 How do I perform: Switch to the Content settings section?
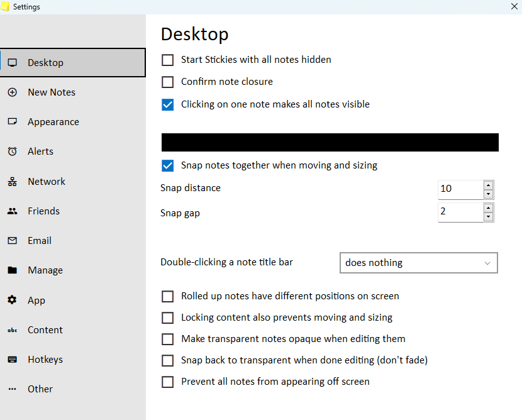[x=45, y=330]
